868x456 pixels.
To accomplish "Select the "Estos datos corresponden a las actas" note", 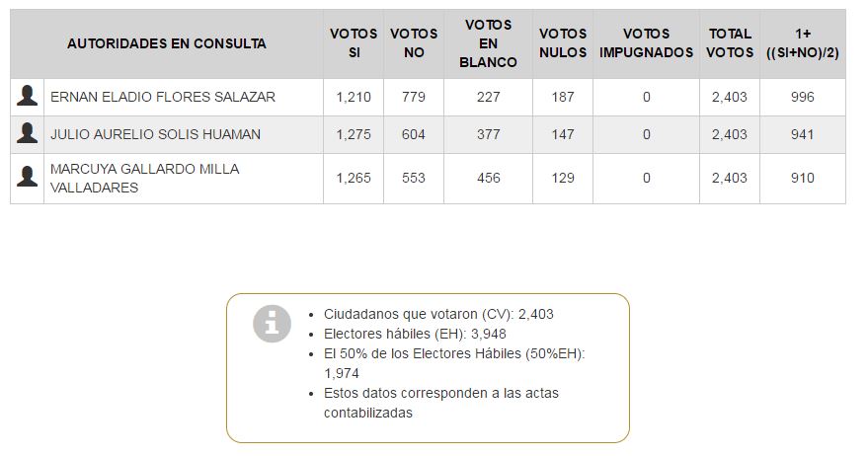I will [x=440, y=393].
